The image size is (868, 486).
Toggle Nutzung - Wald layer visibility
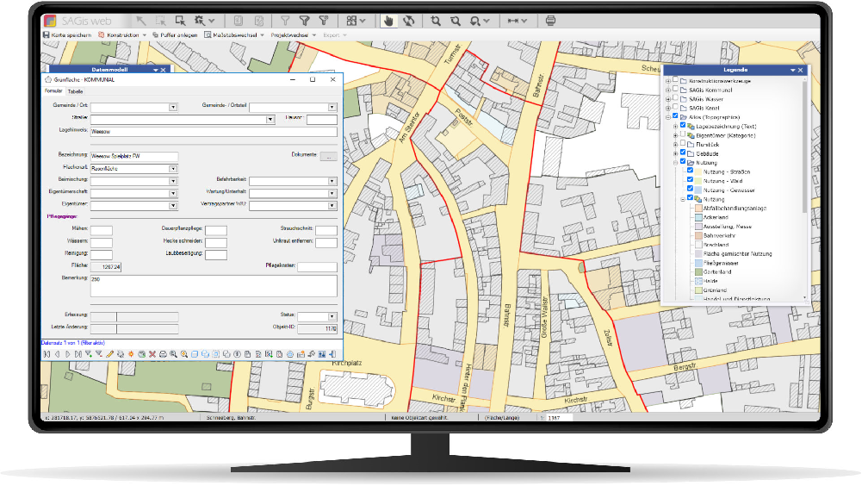click(x=690, y=181)
